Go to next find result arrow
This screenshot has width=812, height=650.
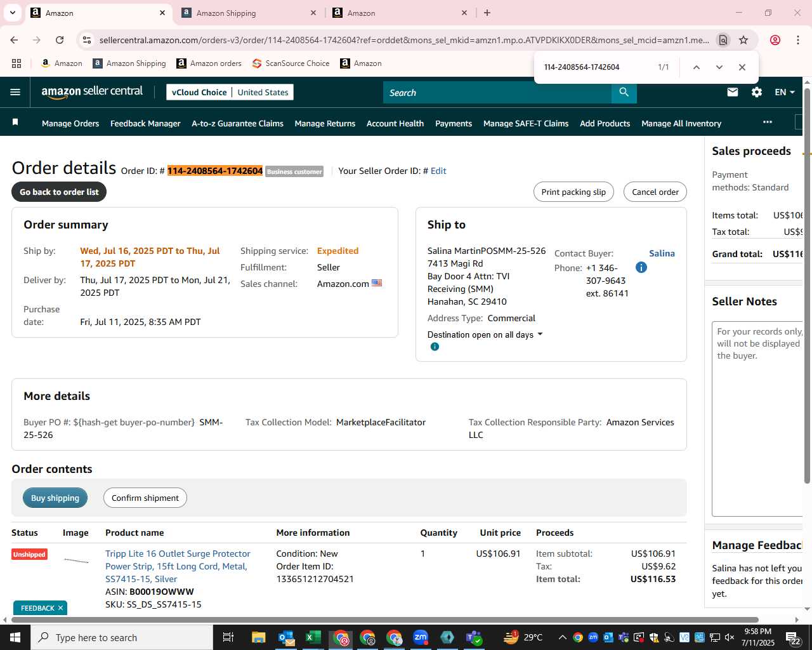coord(719,67)
